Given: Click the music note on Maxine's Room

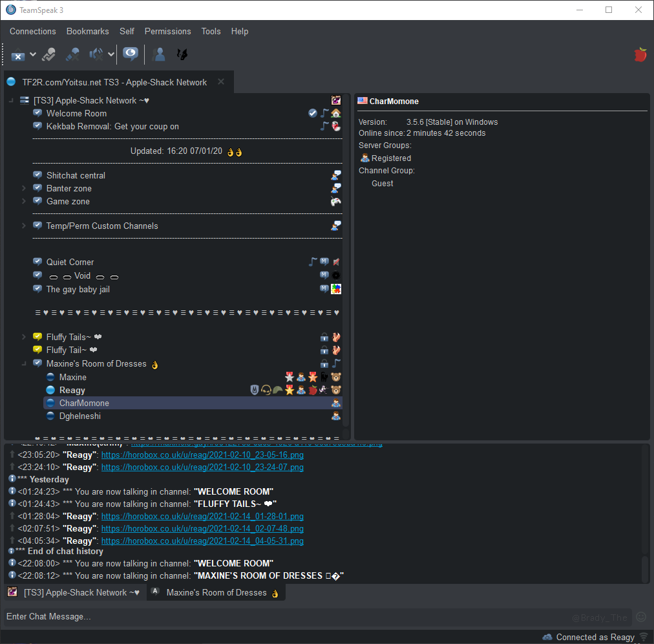Looking at the screenshot, I should pos(336,363).
